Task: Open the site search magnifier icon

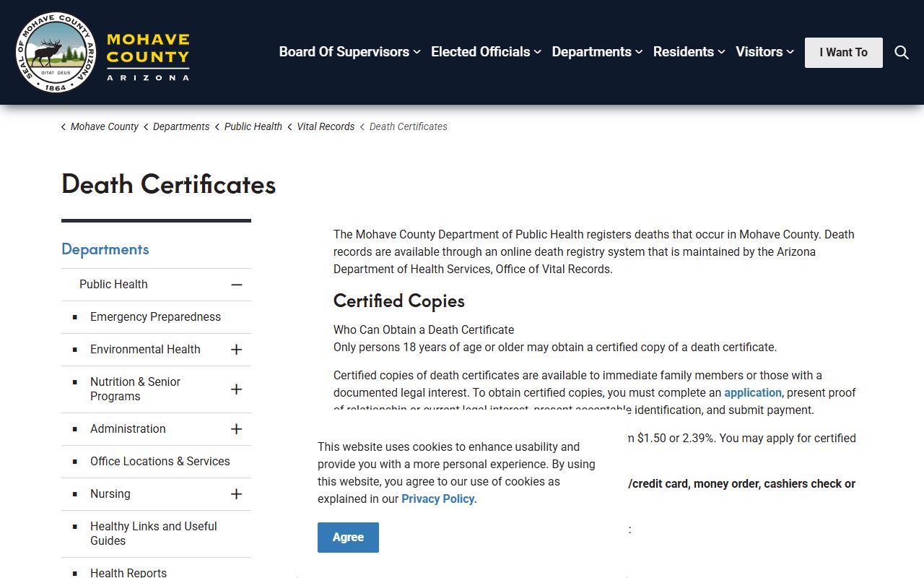Action: point(902,52)
